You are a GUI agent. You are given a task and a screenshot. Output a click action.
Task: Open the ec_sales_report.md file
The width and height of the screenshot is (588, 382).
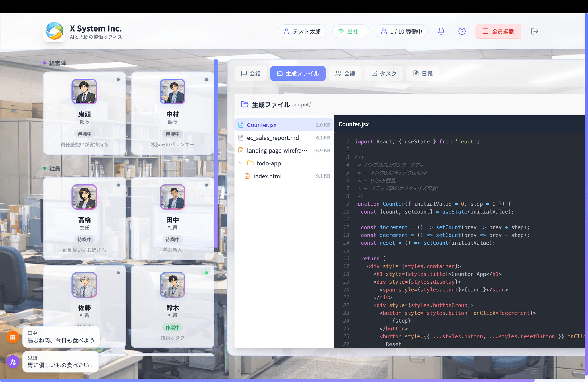point(273,138)
